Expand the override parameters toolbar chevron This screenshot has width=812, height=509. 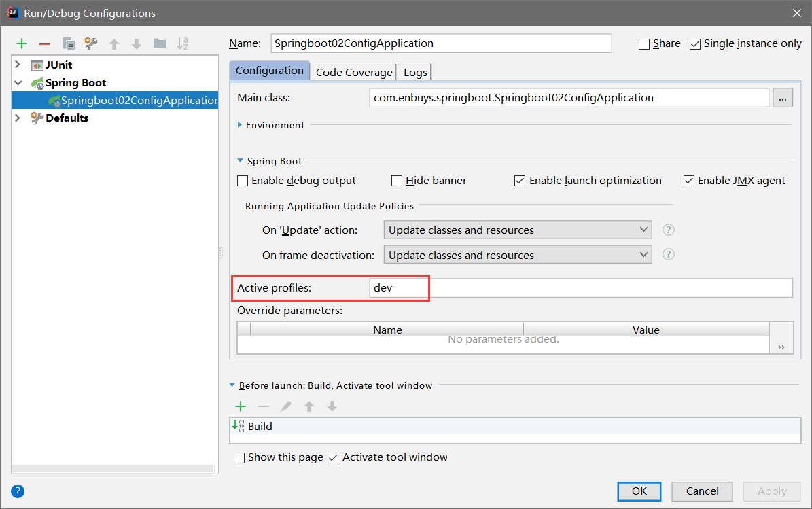(x=781, y=347)
